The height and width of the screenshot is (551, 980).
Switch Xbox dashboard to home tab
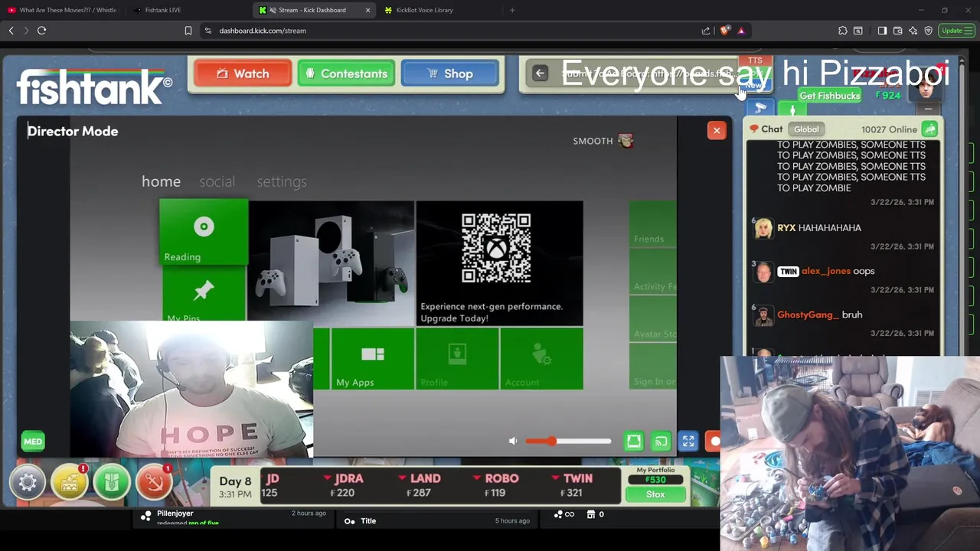point(161,181)
